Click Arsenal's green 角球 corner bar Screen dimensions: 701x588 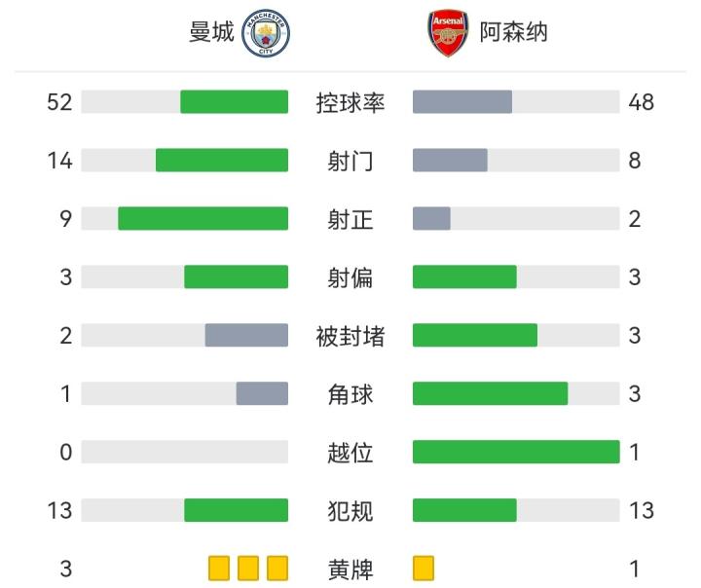coord(490,394)
